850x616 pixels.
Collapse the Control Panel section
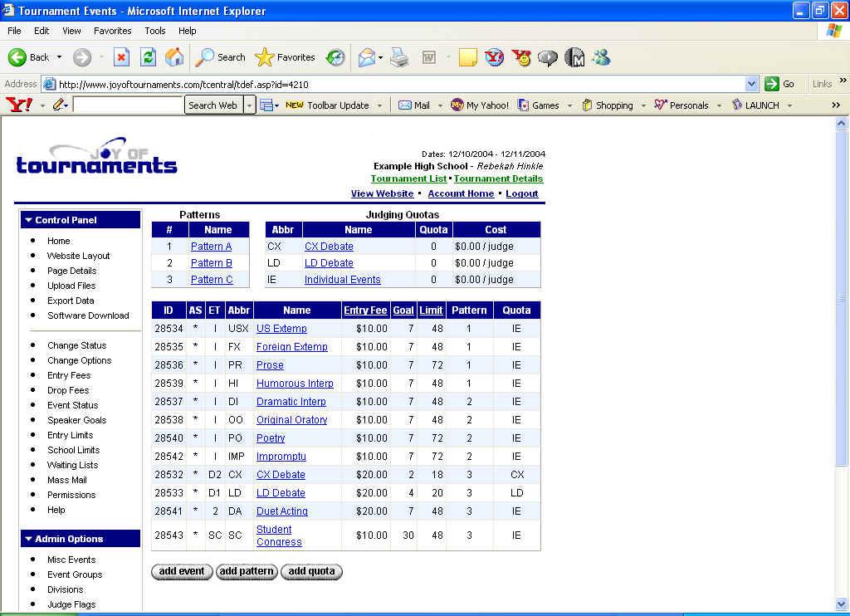[x=28, y=220]
